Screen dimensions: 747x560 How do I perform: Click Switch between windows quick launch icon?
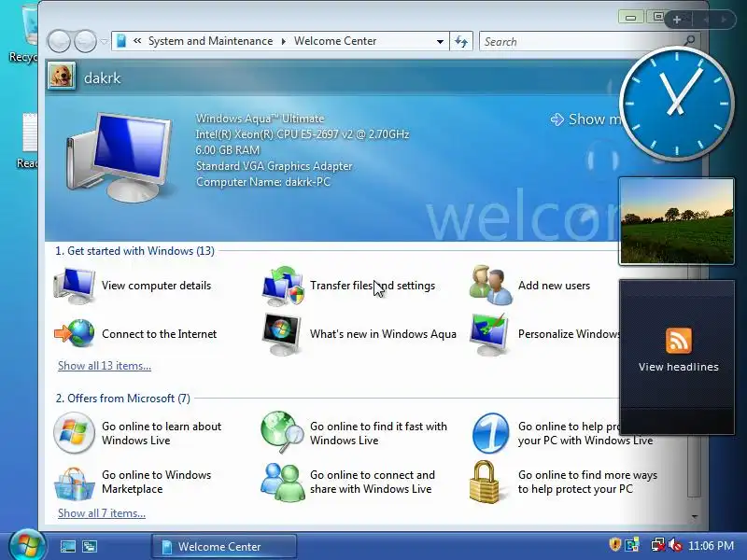89,546
